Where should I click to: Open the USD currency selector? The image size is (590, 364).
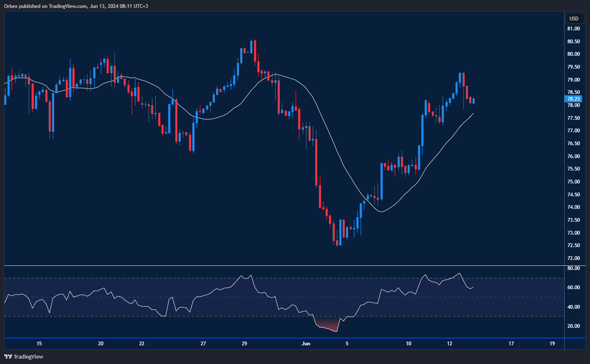[574, 19]
